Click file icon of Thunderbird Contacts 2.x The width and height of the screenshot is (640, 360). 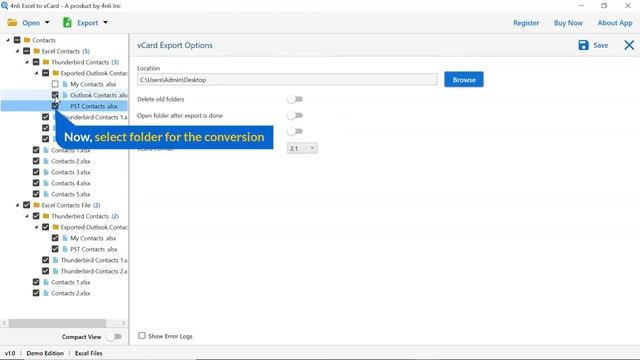[56, 271]
